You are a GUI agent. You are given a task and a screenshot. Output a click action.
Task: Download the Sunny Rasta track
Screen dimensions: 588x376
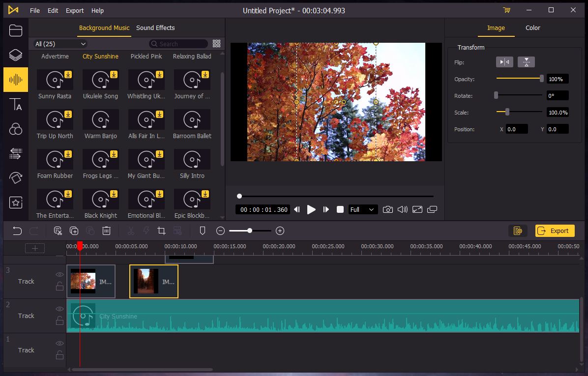coord(68,75)
